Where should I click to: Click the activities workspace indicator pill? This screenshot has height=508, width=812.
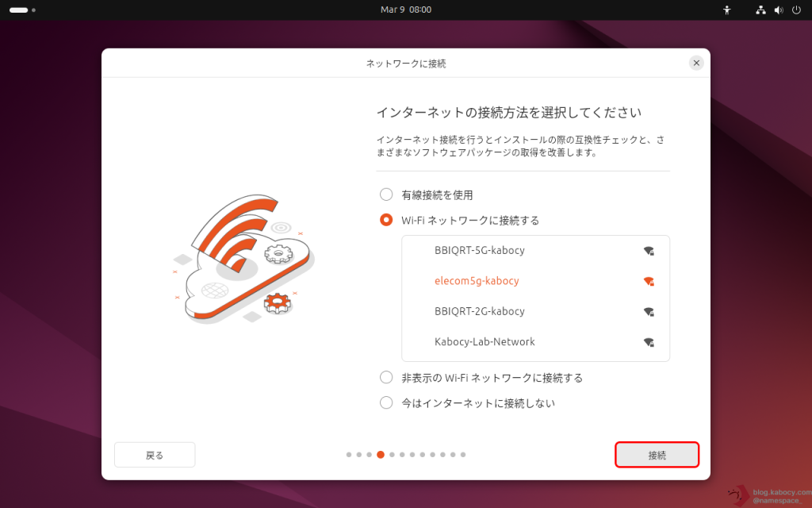18,10
